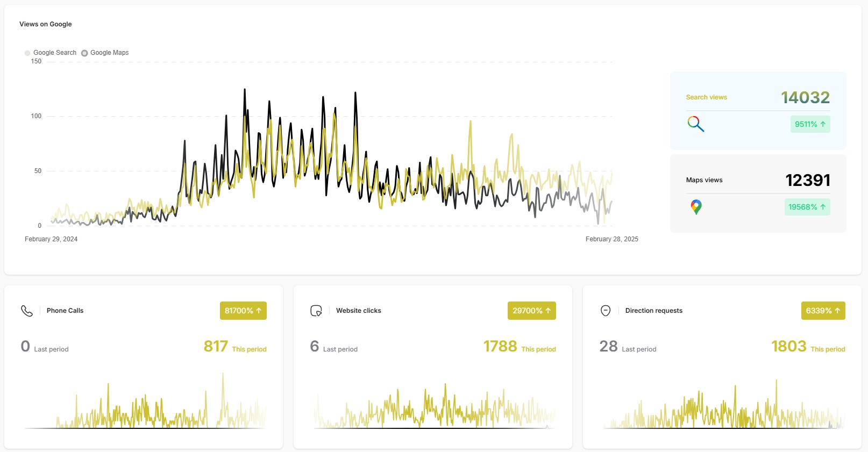The height and width of the screenshot is (452, 868).
Task: Click the Phone Calls handset icon
Action: 27,311
